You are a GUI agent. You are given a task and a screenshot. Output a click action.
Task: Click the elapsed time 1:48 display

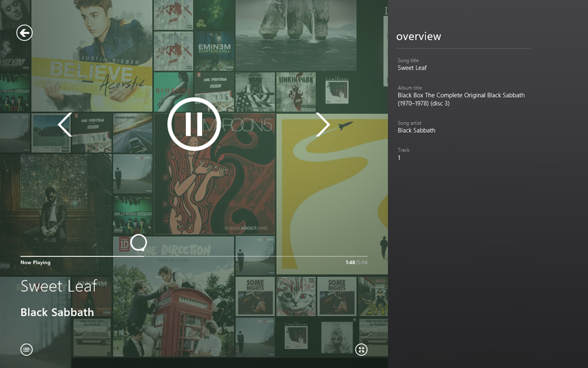point(350,262)
